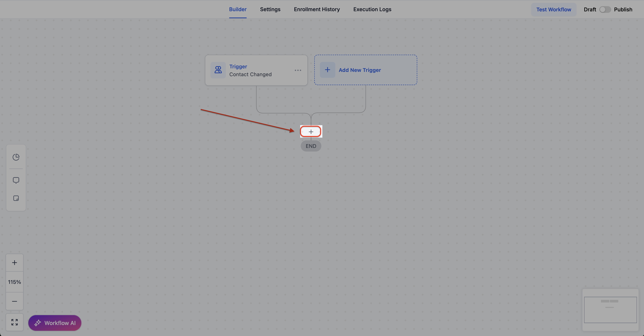644x336 pixels.
Task: Switch to the Settings tab
Action: [270, 9]
